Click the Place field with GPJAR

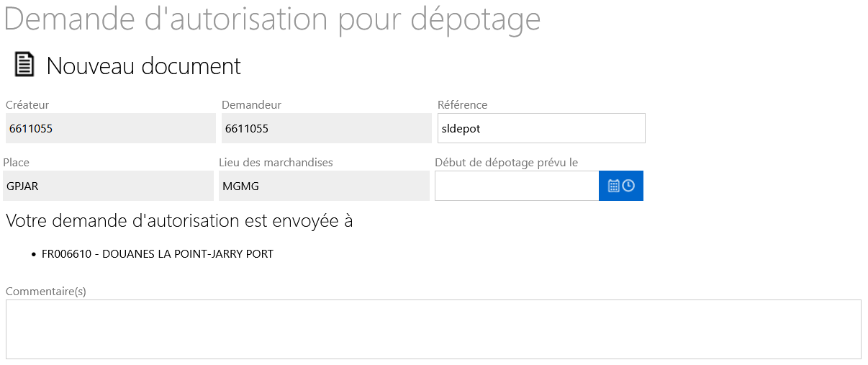tap(108, 186)
